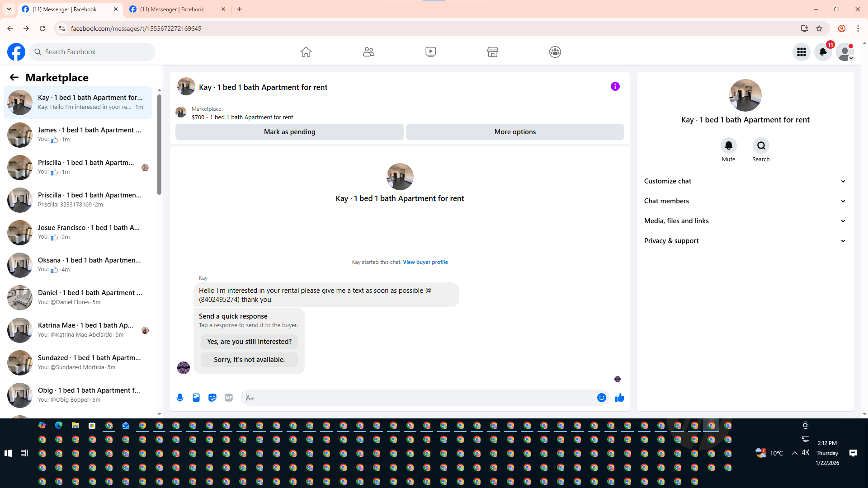The height and width of the screenshot is (488, 868).
Task: Click the browser address bar URL
Action: (x=136, y=28)
